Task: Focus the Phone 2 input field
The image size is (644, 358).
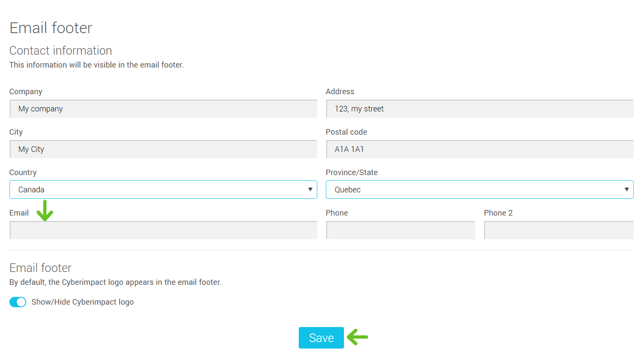Action: (x=558, y=230)
